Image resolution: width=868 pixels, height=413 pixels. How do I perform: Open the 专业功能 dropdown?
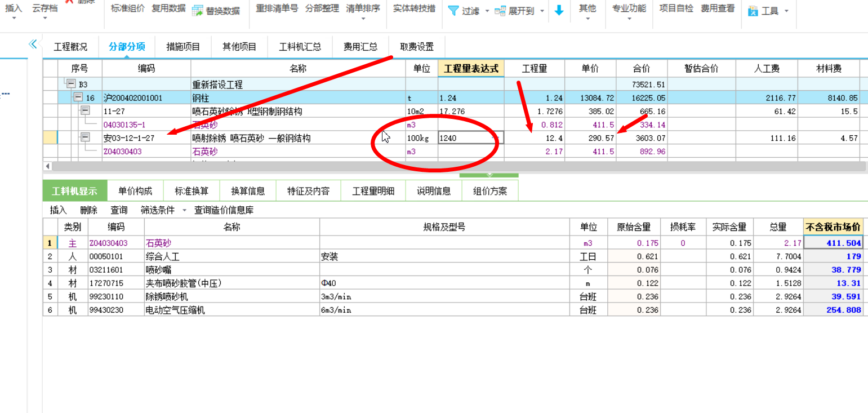(629, 19)
